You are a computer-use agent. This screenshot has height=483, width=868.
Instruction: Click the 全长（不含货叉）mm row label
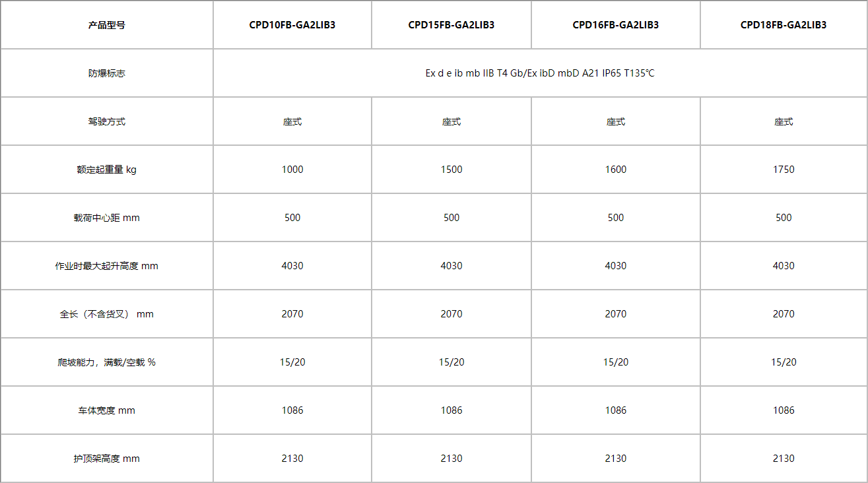click(x=107, y=314)
